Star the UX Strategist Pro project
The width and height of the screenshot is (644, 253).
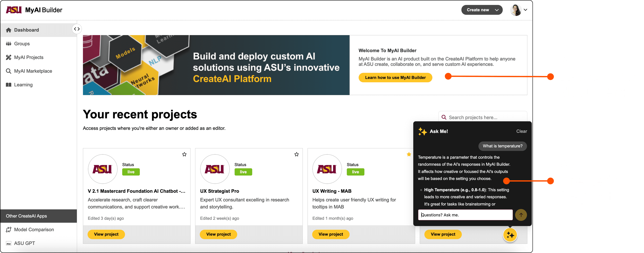pyautogui.click(x=297, y=154)
